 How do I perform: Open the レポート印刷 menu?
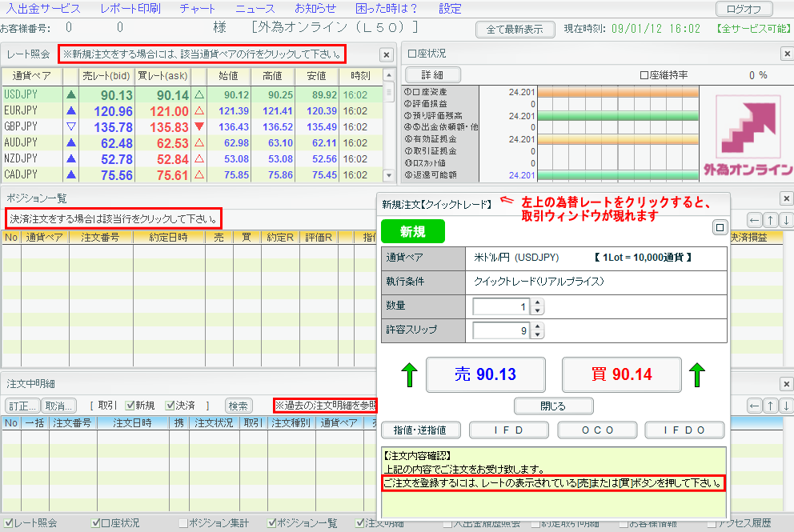click(x=130, y=9)
